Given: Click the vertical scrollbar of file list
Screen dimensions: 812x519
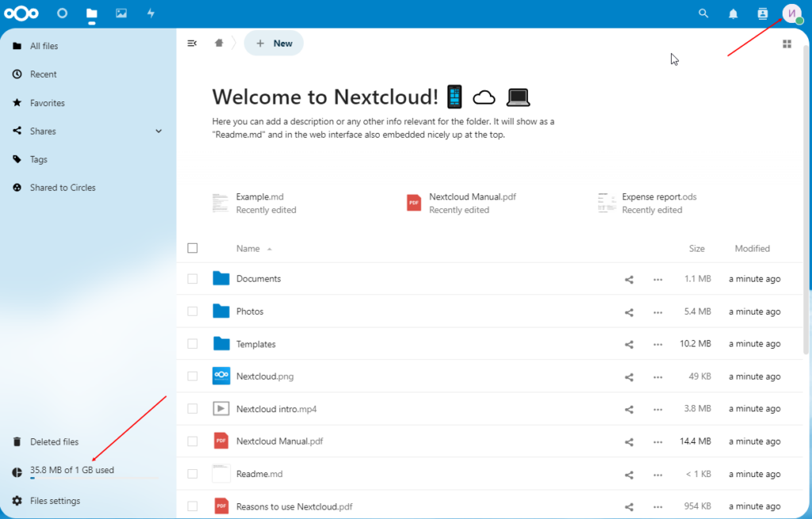Looking at the screenshot, I should click(806, 199).
